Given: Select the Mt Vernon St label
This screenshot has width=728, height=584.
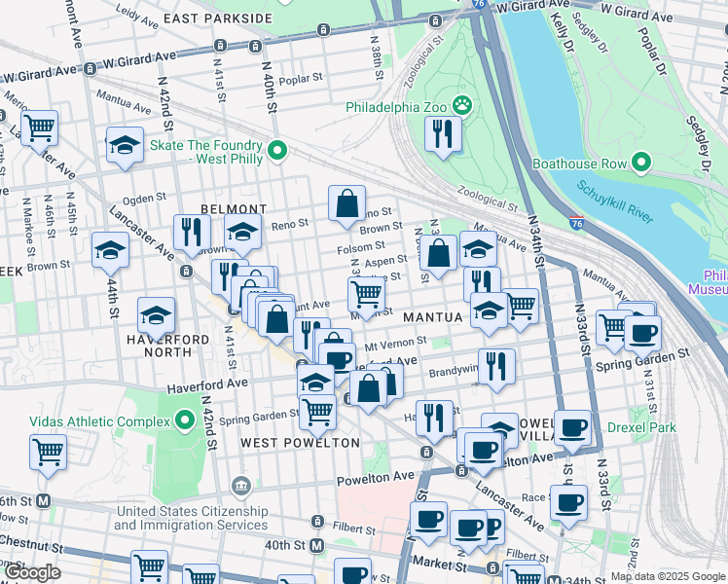Looking at the screenshot, I should point(395,344).
